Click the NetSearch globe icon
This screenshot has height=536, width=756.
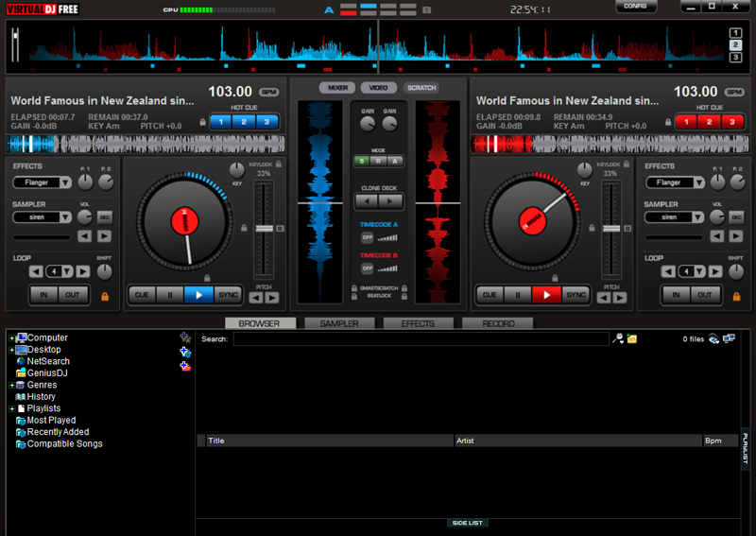(x=21, y=361)
